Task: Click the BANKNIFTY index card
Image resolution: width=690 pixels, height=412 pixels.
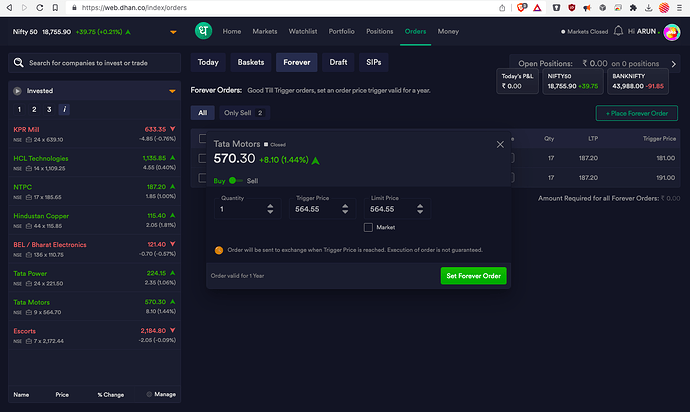Action: [638, 81]
